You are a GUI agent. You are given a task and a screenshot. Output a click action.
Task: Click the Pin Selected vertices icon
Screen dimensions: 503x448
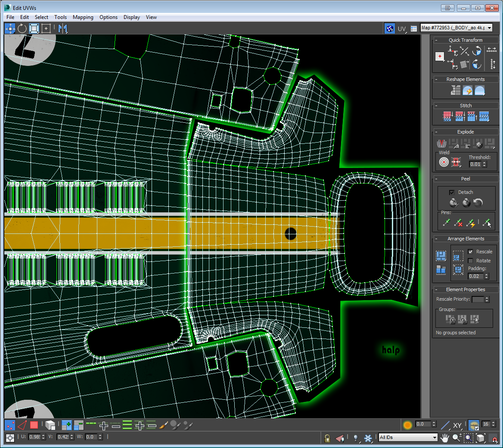[x=446, y=223]
